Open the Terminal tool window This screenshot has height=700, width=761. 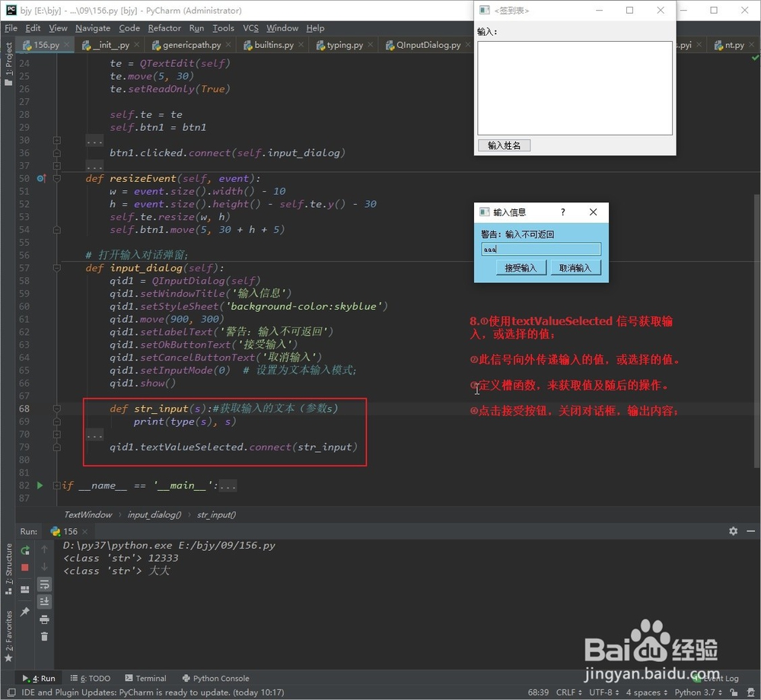point(151,678)
